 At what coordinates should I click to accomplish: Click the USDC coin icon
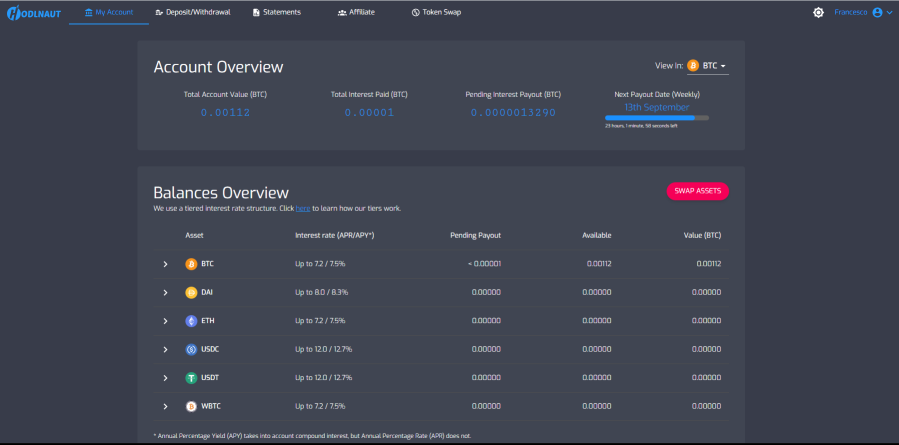tap(191, 349)
